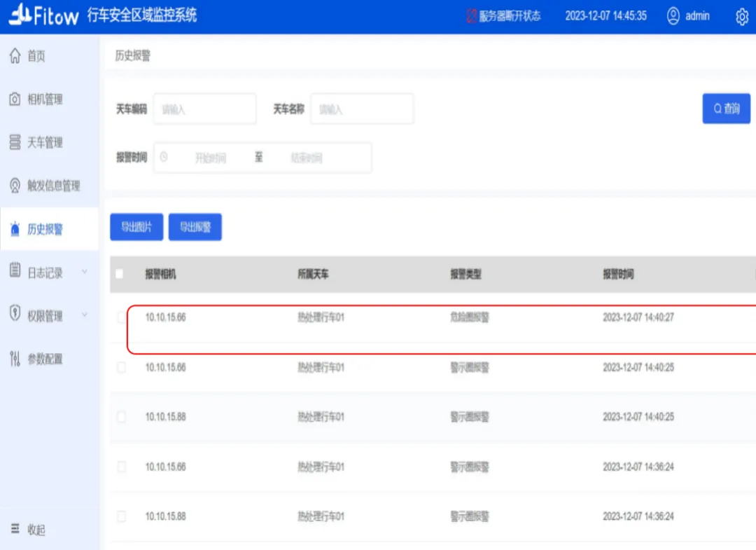Click the home icon beside 首页
756x550 pixels.
click(15, 56)
